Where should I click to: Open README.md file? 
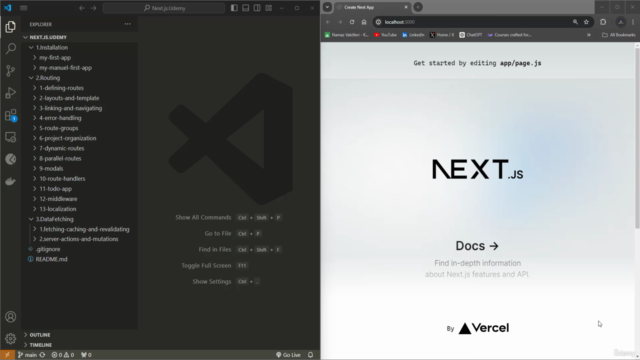tap(79, 259)
